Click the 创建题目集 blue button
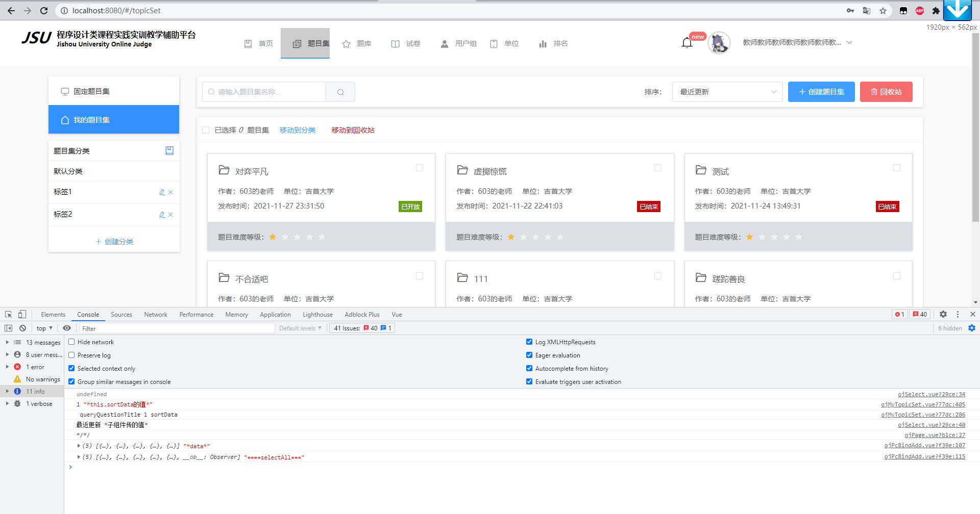 (821, 92)
